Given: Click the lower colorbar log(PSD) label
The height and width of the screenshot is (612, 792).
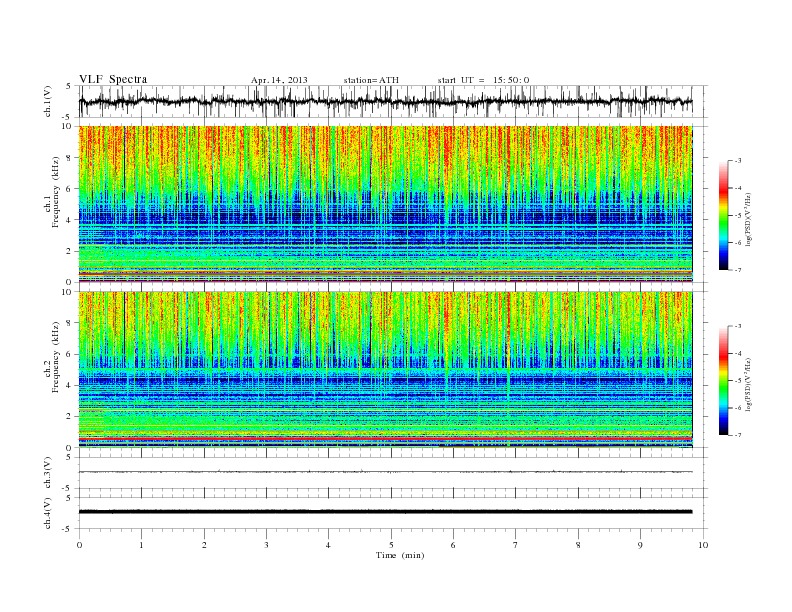Looking at the screenshot, I should (x=750, y=384).
